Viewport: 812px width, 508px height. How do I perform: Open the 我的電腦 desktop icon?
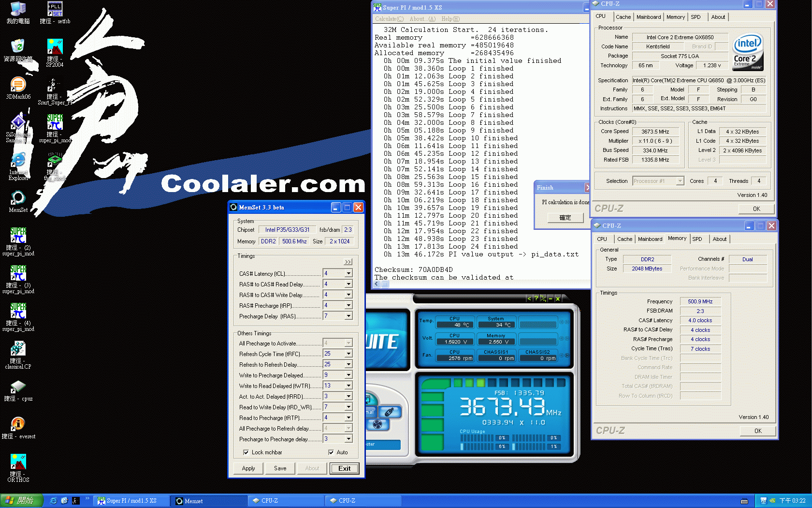[x=18, y=12]
